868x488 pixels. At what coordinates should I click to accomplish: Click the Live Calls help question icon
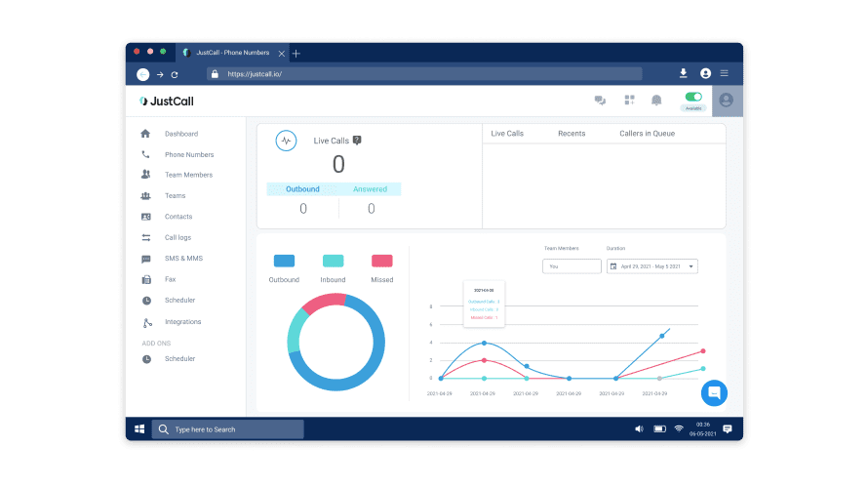[357, 141]
